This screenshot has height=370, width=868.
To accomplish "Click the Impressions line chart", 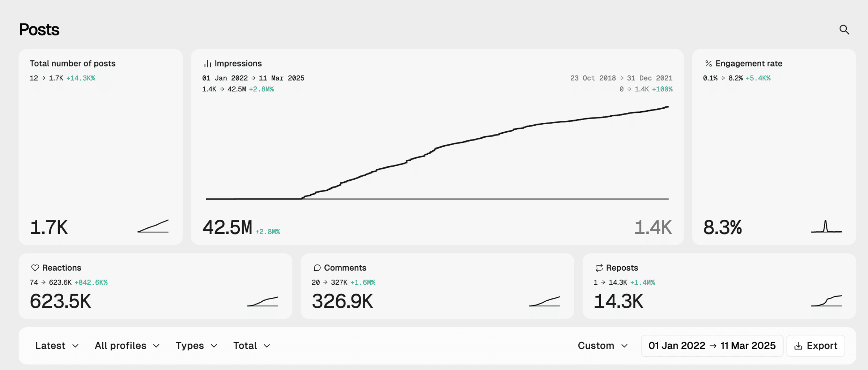I will (x=437, y=155).
